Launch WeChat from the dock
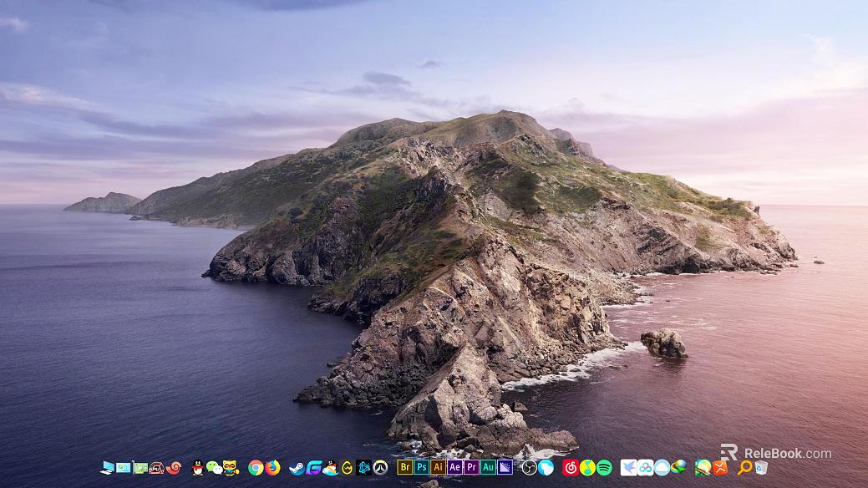Viewport: 868px width, 488px height. 214,467
